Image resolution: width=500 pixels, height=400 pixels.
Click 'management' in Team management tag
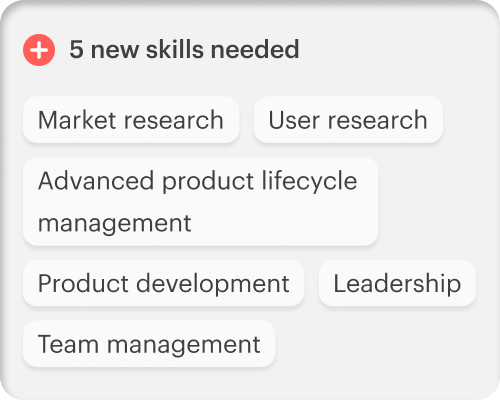183,345
